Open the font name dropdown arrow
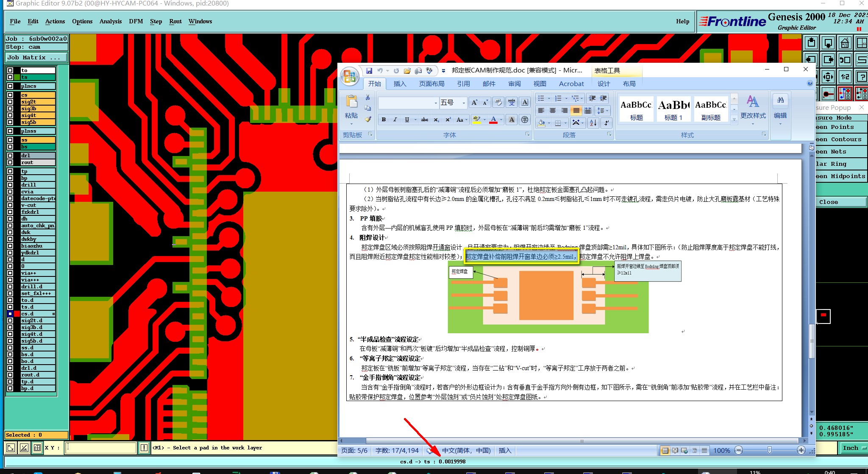The height and width of the screenshot is (474, 868). (x=436, y=103)
